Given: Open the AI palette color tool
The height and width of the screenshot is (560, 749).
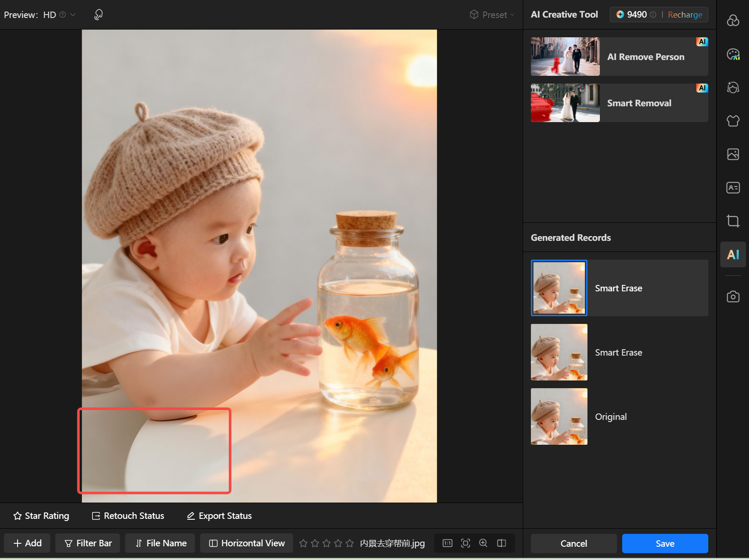Looking at the screenshot, I should (x=733, y=54).
